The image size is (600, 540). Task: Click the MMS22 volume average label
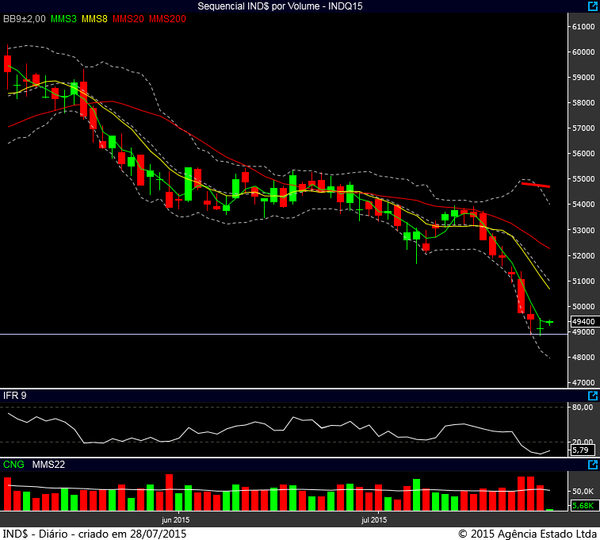pos(47,465)
